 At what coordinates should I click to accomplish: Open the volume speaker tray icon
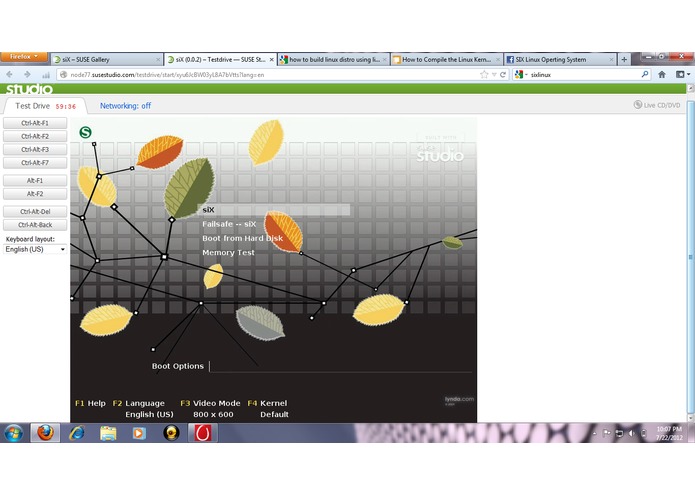[x=631, y=433]
